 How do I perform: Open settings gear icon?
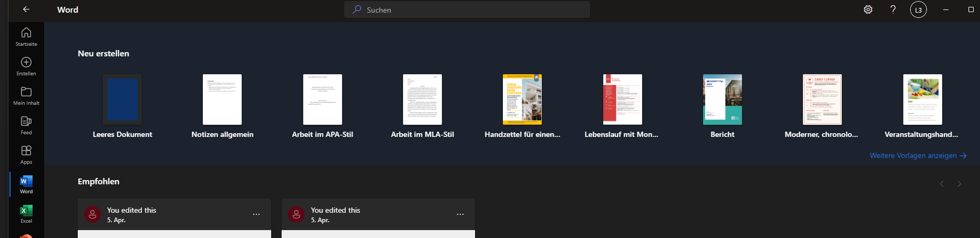pos(868,9)
